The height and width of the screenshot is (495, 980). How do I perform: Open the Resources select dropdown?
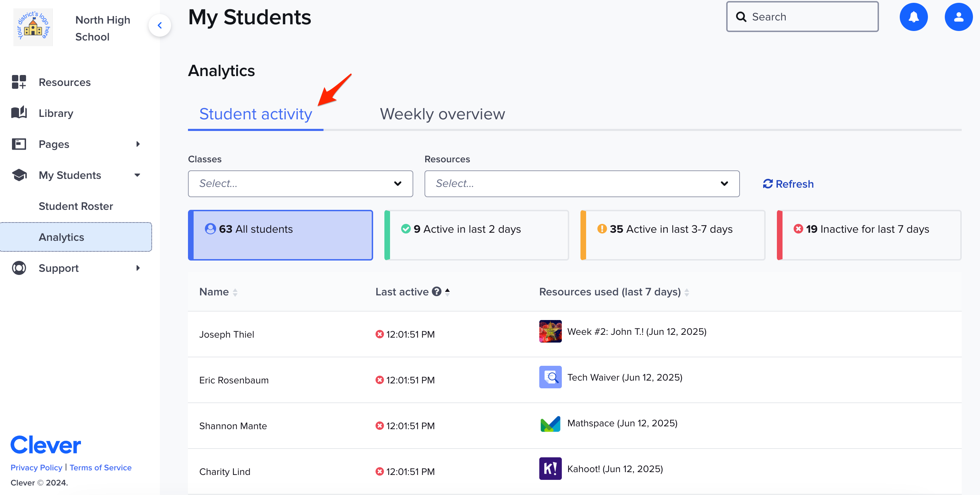coord(582,184)
